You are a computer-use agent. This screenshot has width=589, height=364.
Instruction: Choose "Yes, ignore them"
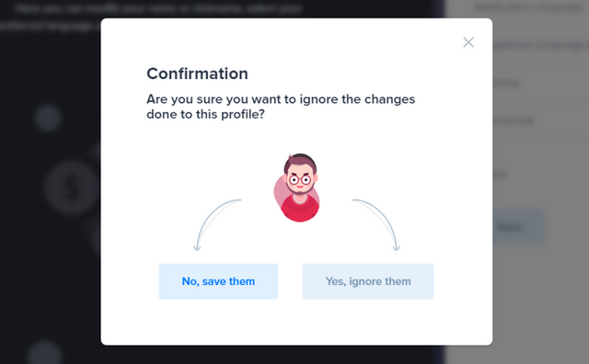(x=368, y=281)
